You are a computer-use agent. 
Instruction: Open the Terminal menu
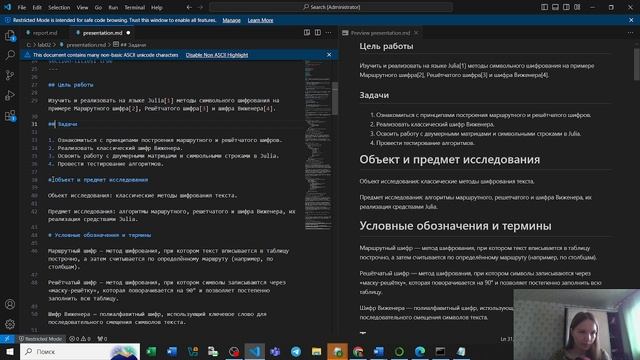(135, 7)
